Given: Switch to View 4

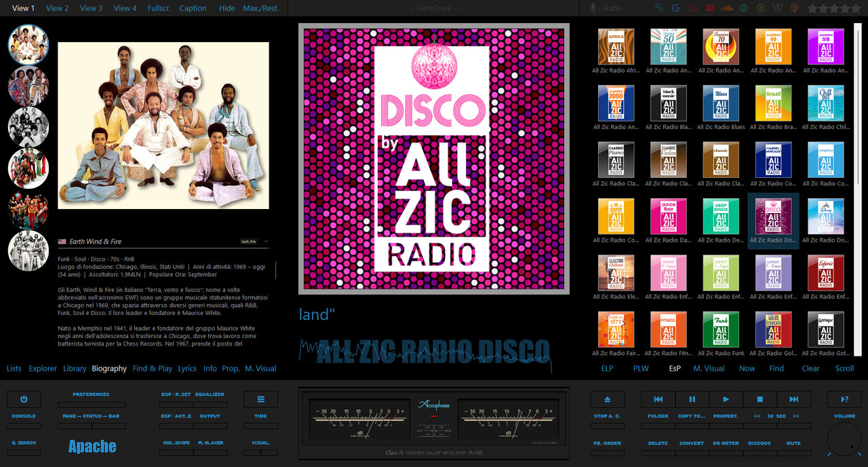Looking at the screenshot, I should tap(125, 8).
